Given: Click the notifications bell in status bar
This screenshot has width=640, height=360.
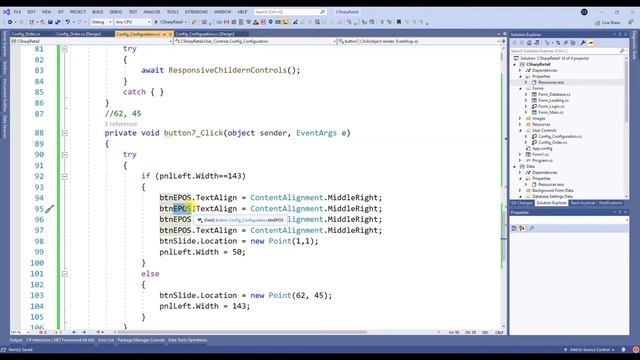Looking at the screenshot, I should [623, 350].
